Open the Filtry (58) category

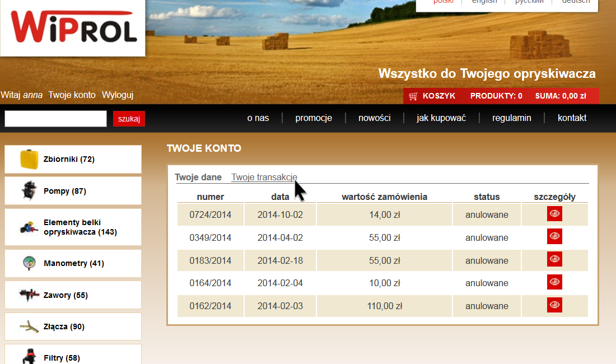point(73,354)
